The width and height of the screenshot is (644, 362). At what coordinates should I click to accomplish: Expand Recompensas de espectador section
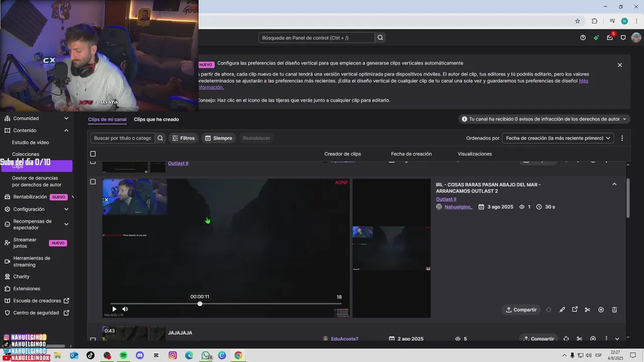click(x=66, y=224)
